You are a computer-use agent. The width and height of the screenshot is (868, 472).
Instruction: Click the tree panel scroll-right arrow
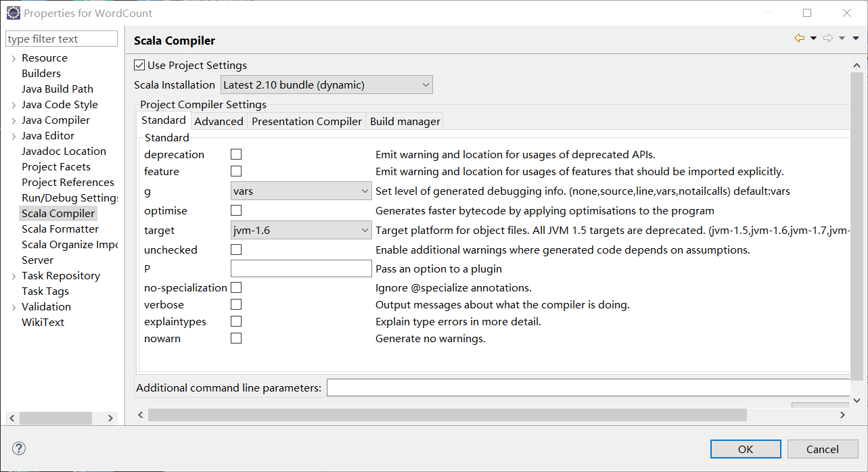click(110, 419)
